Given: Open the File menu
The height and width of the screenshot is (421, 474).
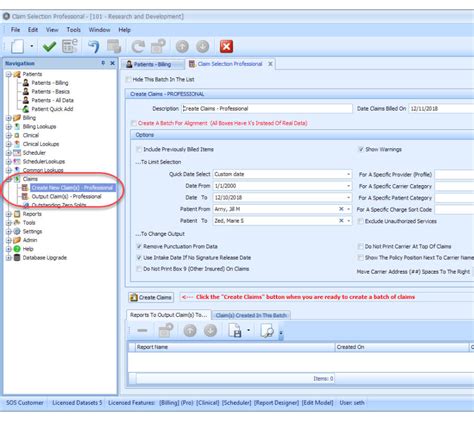Looking at the screenshot, I should tap(15, 30).
